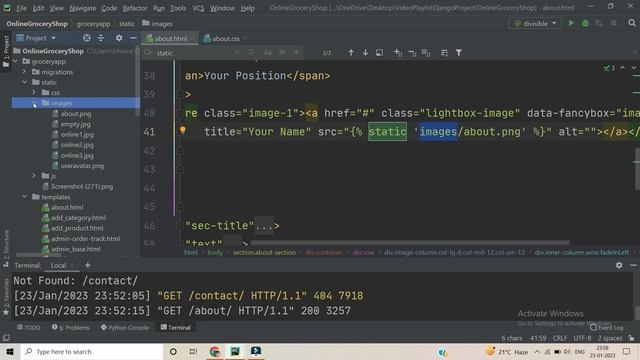Image resolution: width=640 pixels, height=360 pixels.
Task: Open the Problems tool window
Action: (71, 327)
